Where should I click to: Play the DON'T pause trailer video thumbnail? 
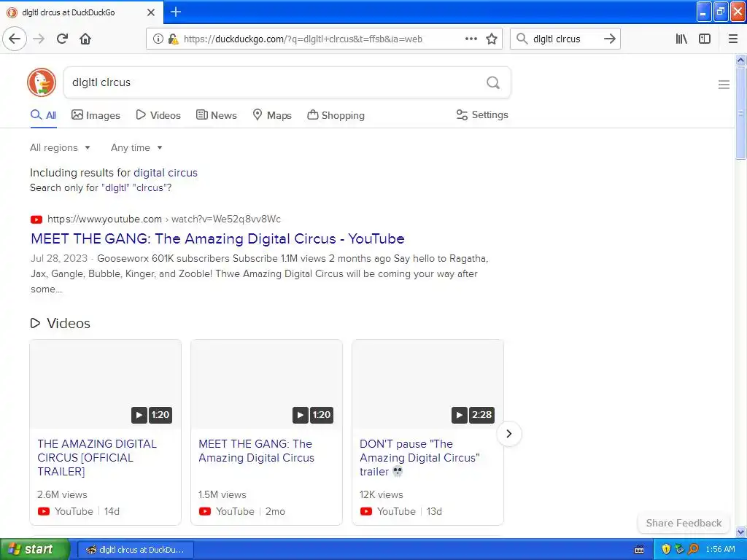click(x=427, y=384)
